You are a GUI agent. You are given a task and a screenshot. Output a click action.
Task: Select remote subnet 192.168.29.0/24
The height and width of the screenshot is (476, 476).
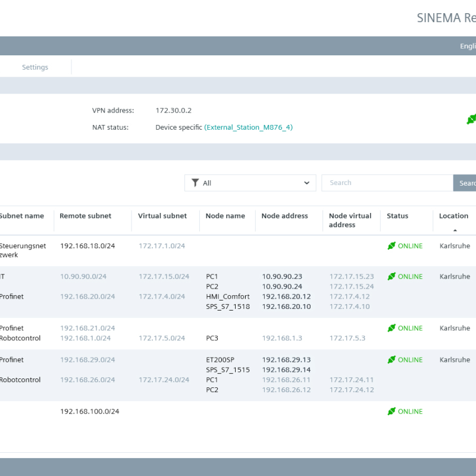click(x=87, y=360)
